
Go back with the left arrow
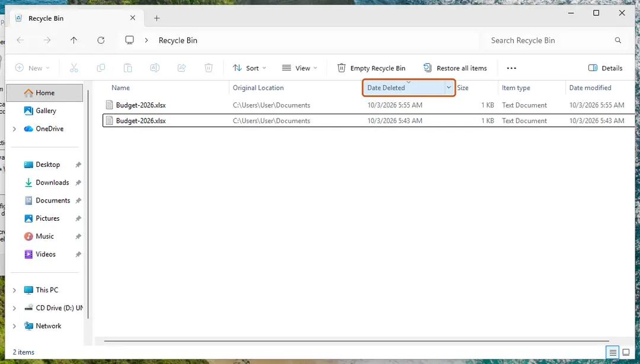pyautogui.click(x=20, y=40)
